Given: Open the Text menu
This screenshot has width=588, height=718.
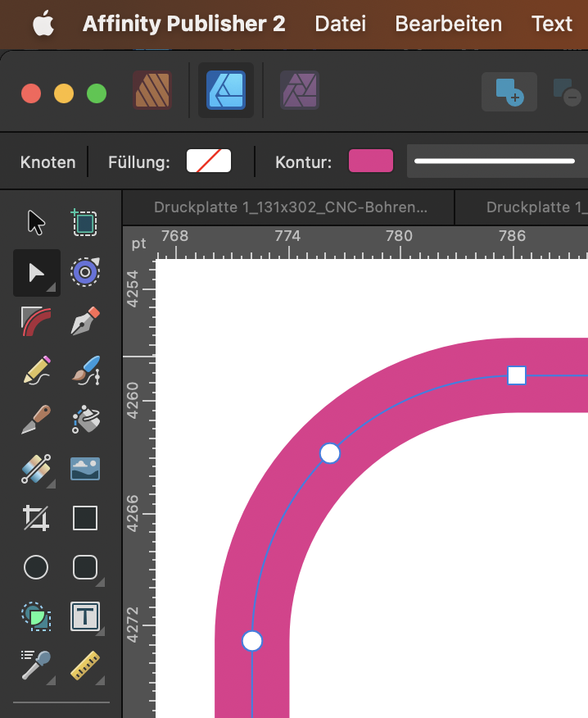Looking at the screenshot, I should click(x=552, y=24).
